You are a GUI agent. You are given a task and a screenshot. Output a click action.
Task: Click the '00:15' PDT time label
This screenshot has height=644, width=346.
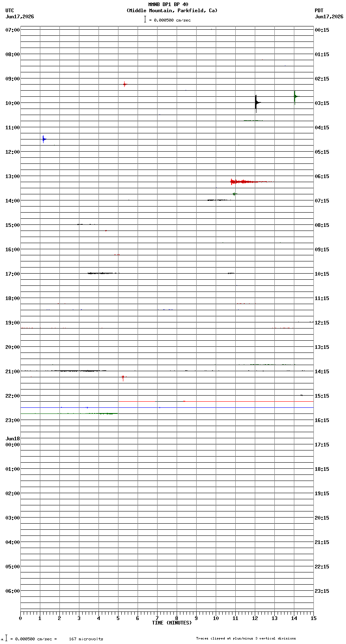[322, 30]
